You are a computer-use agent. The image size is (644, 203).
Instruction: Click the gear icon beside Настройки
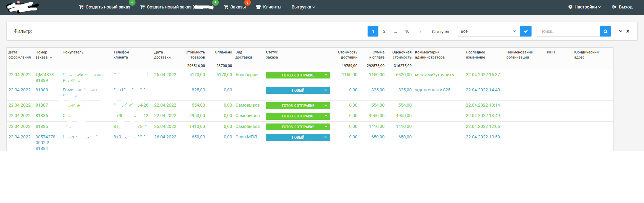click(x=570, y=7)
